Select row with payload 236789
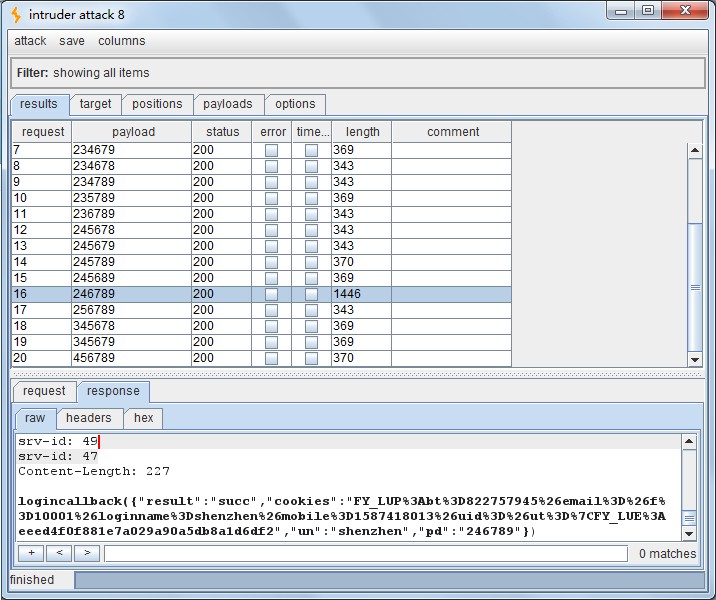Screen dimensions: 716x600 click(261, 214)
